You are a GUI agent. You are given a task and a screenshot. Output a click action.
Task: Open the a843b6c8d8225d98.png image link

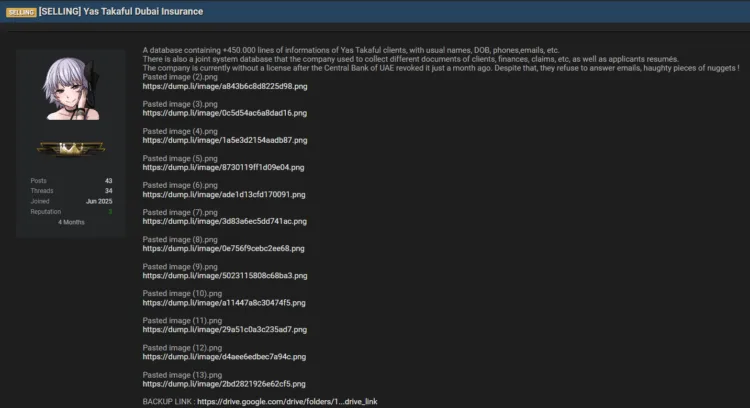coord(225,87)
